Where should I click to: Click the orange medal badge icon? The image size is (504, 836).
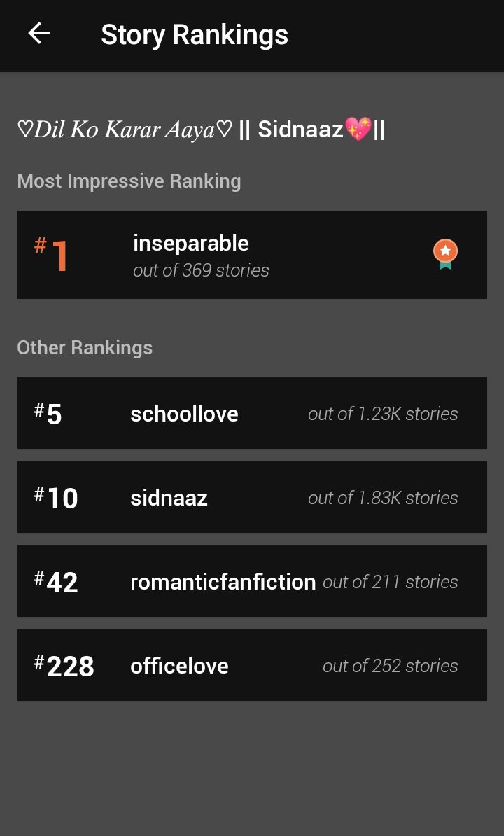click(x=445, y=254)
